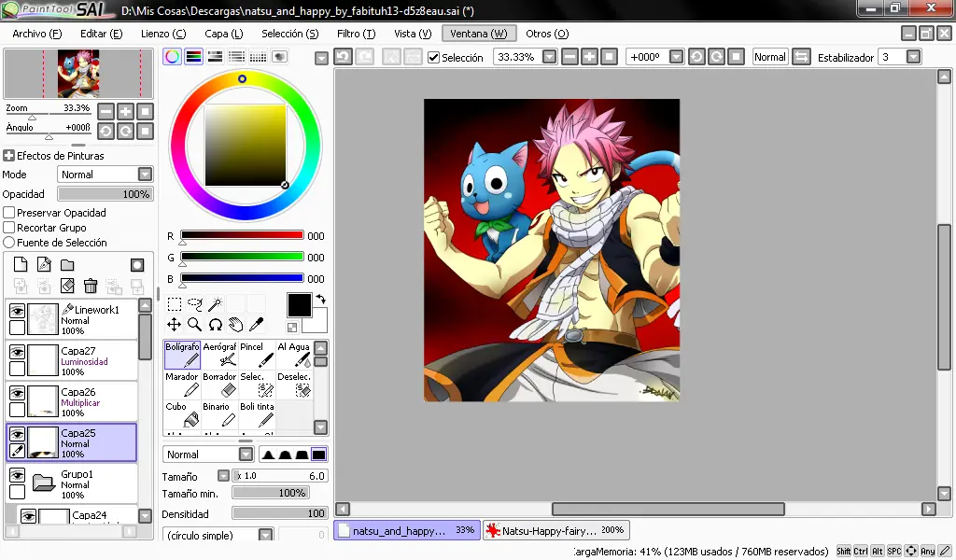The height and width of the screenshot is (560, 956).
Task: Select the zoom magnifier tool
Action: click(195, 324)
